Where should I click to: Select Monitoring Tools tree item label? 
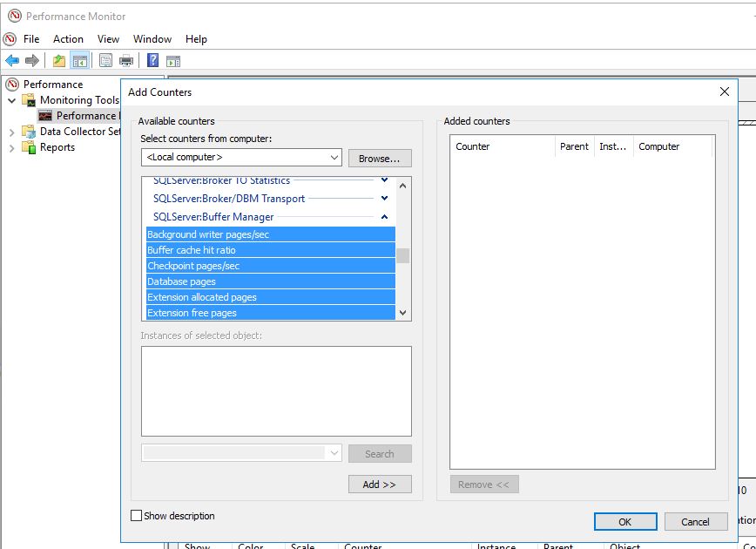(79, 100)
